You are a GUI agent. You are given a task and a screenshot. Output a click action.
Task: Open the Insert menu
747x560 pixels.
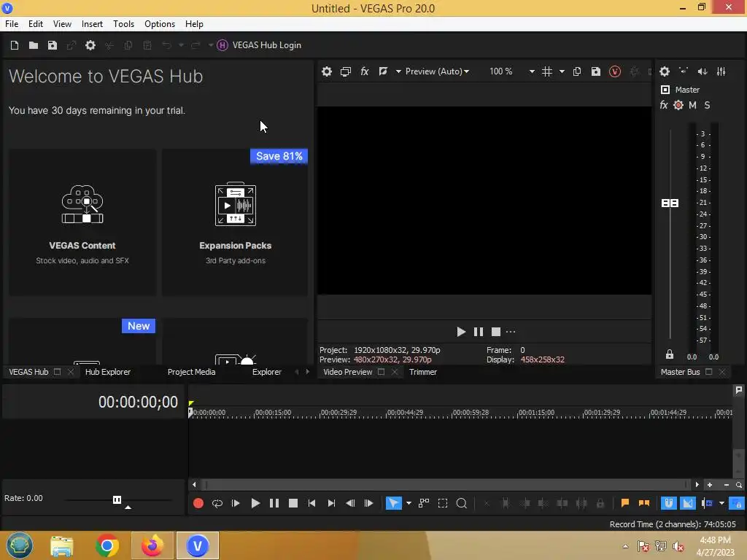tap(92, 24)
